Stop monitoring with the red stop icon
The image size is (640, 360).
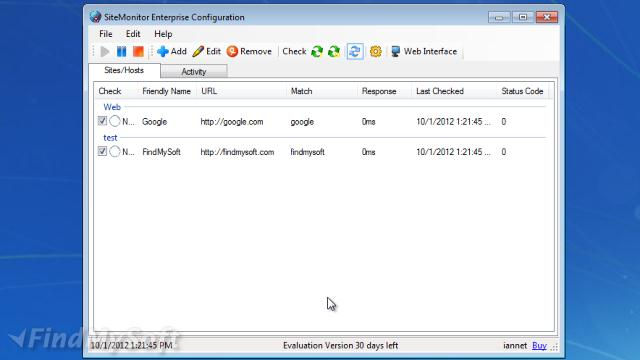[138, 51]
